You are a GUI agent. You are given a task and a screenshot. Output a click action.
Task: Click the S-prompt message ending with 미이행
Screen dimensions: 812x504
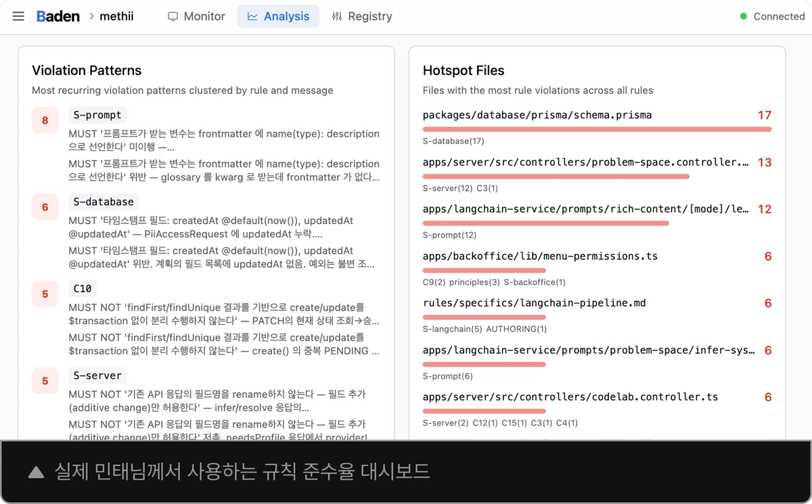(224, 140)
